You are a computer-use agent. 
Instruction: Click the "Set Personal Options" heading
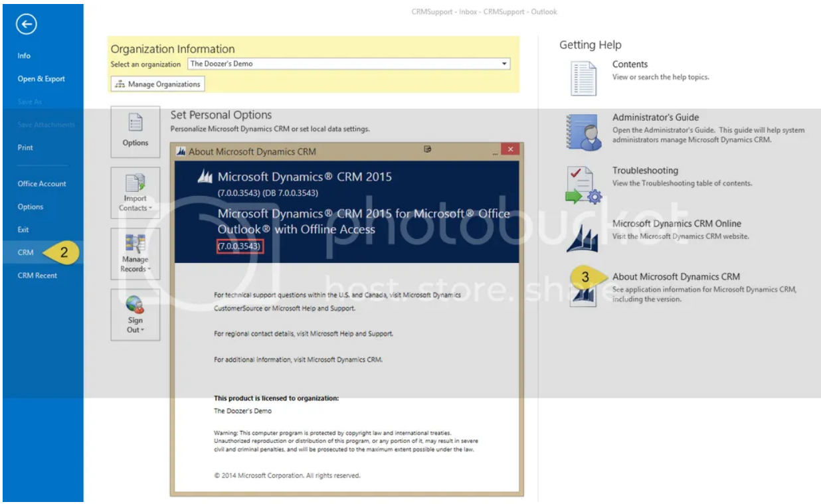(221, 115)
